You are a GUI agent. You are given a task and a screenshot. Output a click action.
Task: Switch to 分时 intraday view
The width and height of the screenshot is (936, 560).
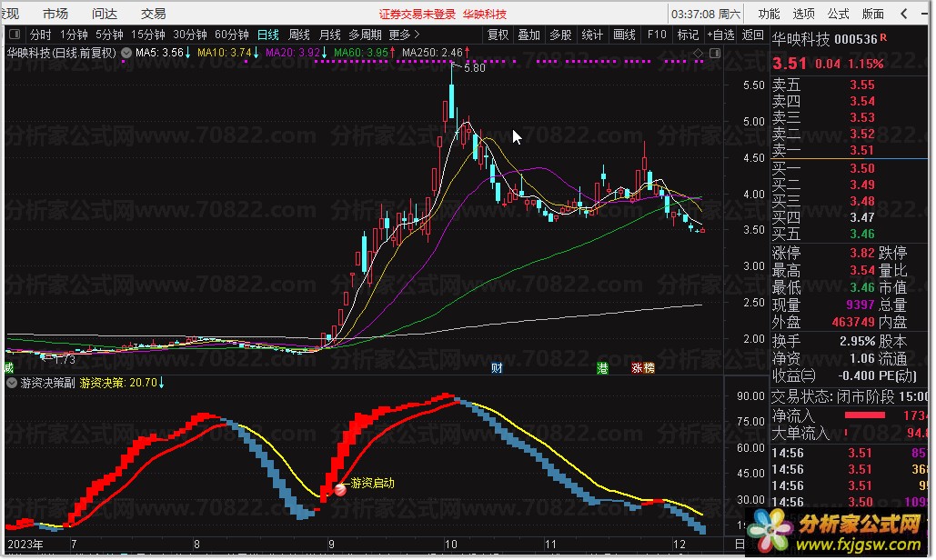41,35
